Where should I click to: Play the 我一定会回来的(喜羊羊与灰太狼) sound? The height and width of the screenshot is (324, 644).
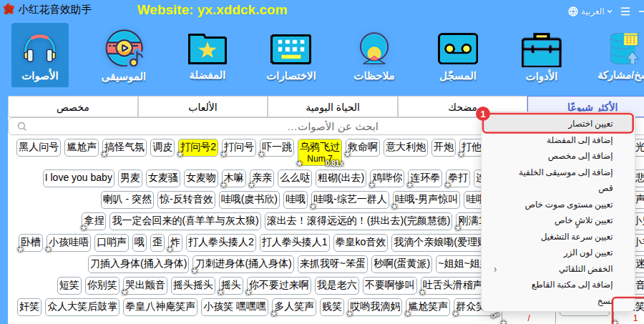tap(185, 221)
